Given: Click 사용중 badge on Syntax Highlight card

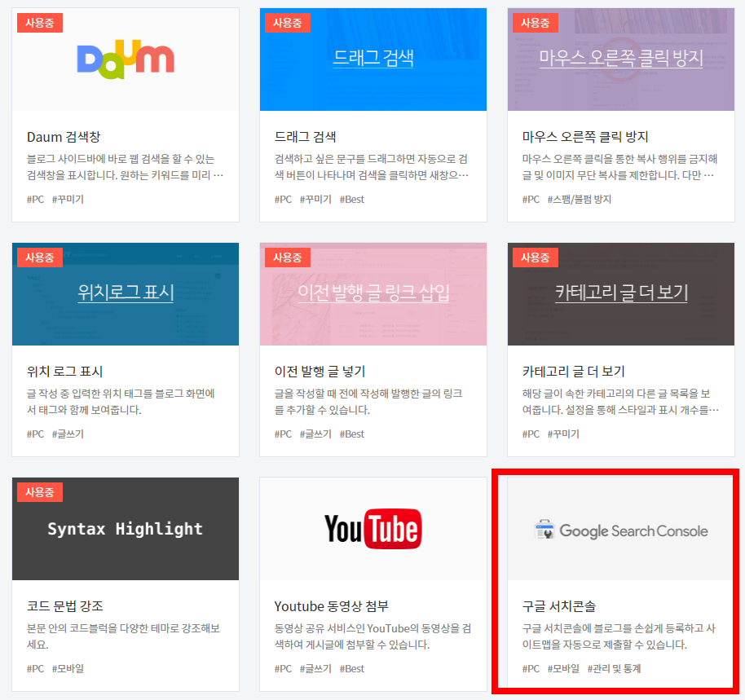Looking at the screenshot, I should (40, 492).
